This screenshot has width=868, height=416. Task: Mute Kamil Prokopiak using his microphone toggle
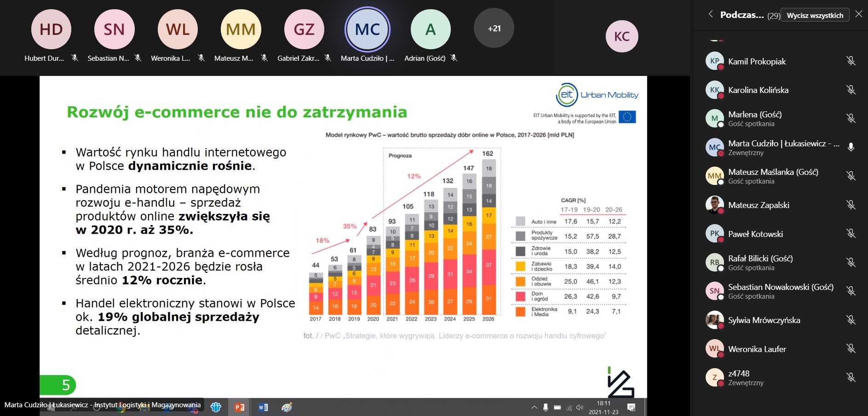click(x=851, y=61)
